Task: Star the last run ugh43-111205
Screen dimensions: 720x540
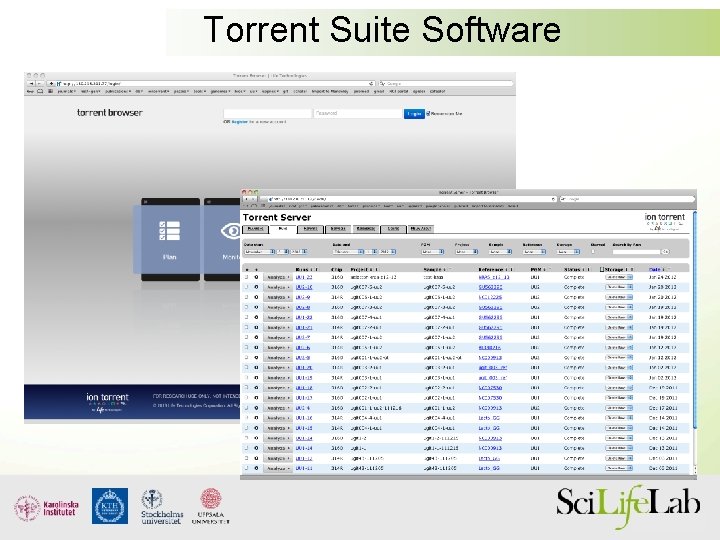Action: (256, 468)
